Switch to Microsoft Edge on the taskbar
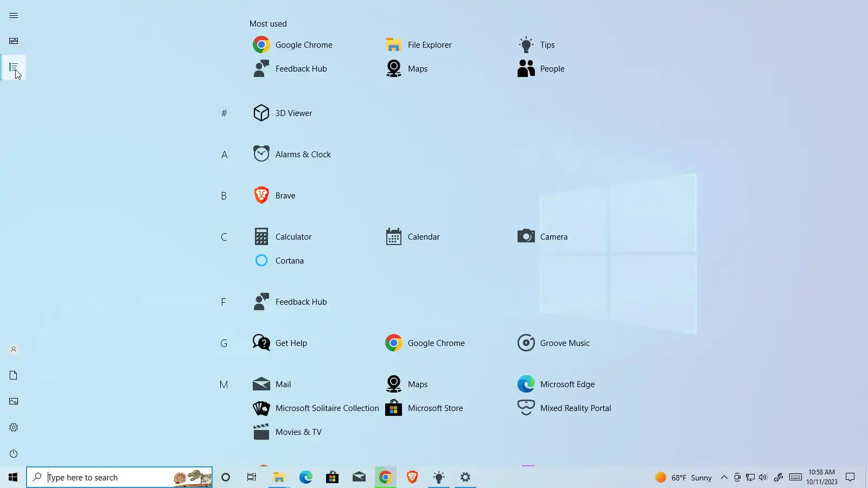This screenshot has height=488, width=868. tap(305, 477)
